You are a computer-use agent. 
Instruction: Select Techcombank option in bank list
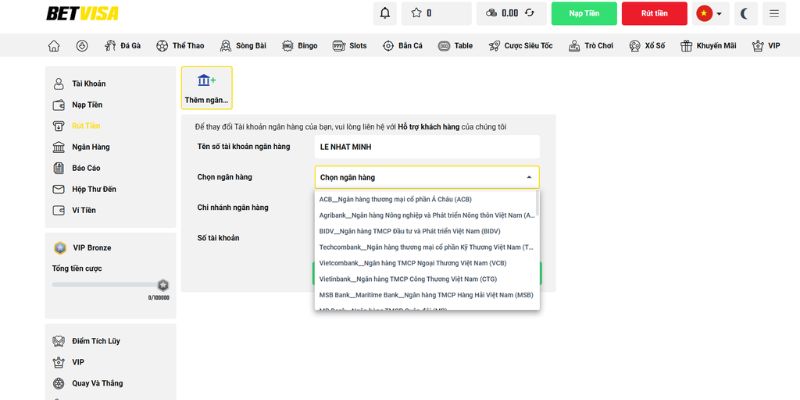[x=426, y=247]
